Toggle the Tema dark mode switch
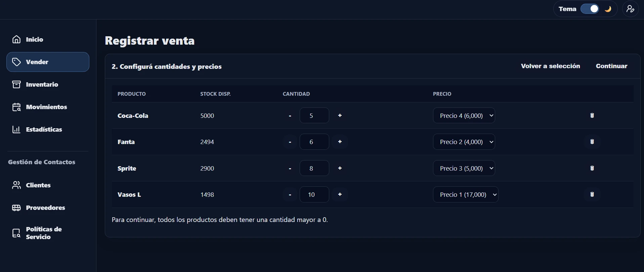 coord(590,9)
